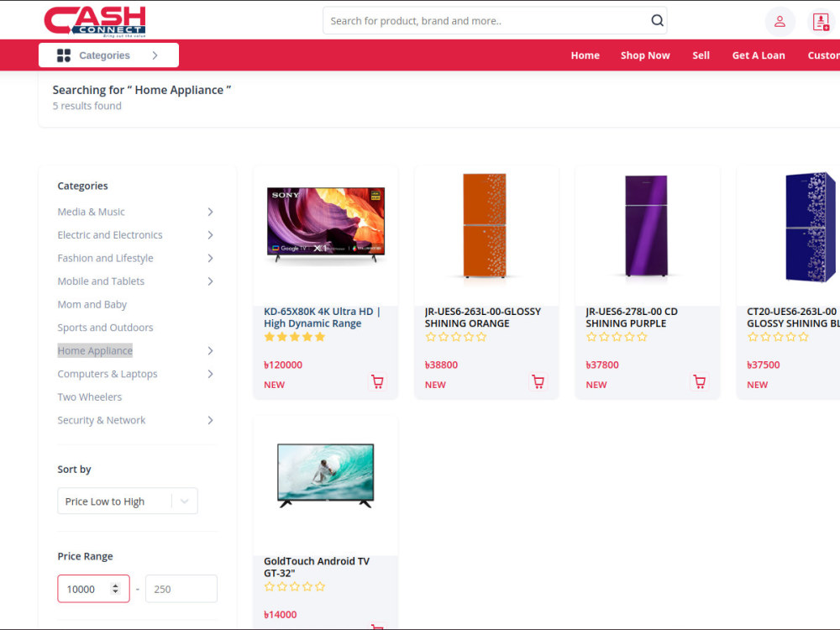Screen dimensions: 840x630
Task: Click the Sony TV product image
Action: pyautogui.click(x=326, y=225)
